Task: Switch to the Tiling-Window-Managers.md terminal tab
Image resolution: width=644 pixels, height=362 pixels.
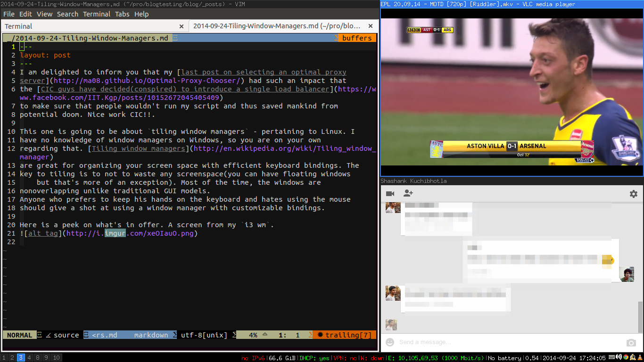Action: click(x=283, y=26)
